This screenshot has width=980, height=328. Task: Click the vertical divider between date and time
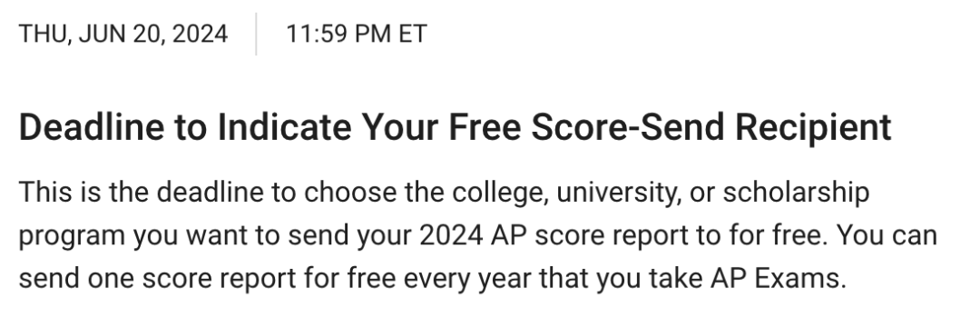tap(256, 34)
